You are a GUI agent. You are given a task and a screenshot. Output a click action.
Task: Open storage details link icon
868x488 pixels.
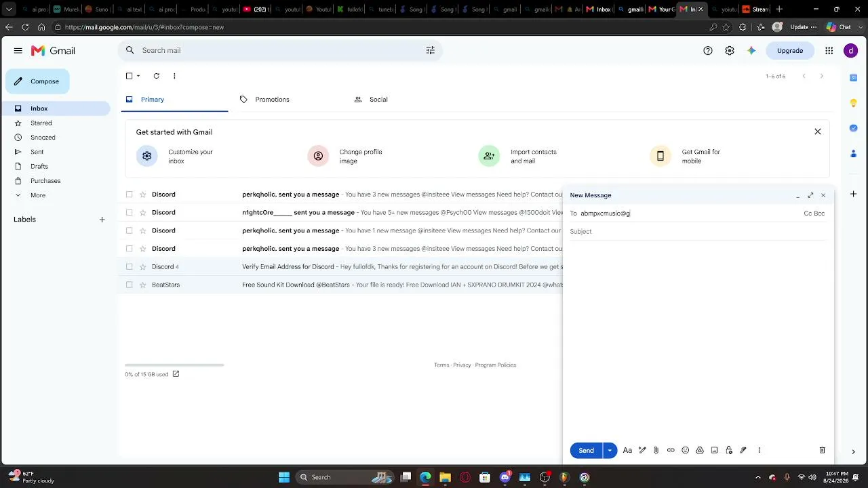coord(176,374)
